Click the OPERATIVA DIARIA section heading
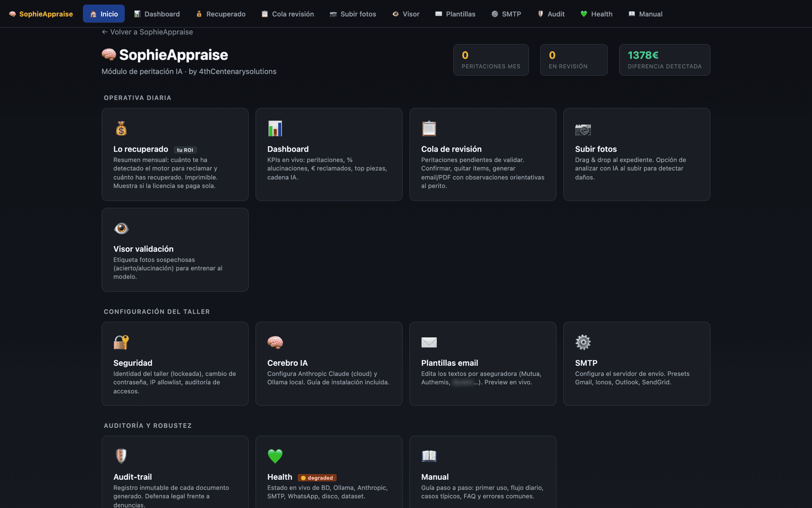Viewport: 812px width, 508px height. tap(137, 98)
